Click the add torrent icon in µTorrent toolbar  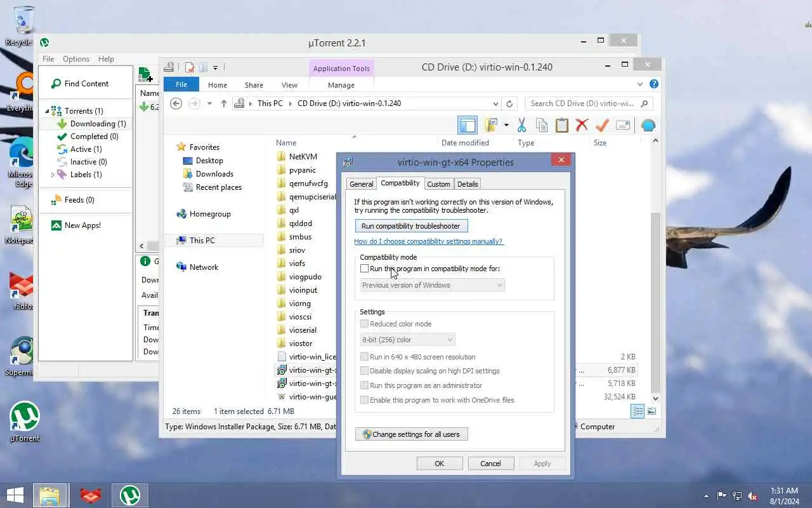point(146,74)
